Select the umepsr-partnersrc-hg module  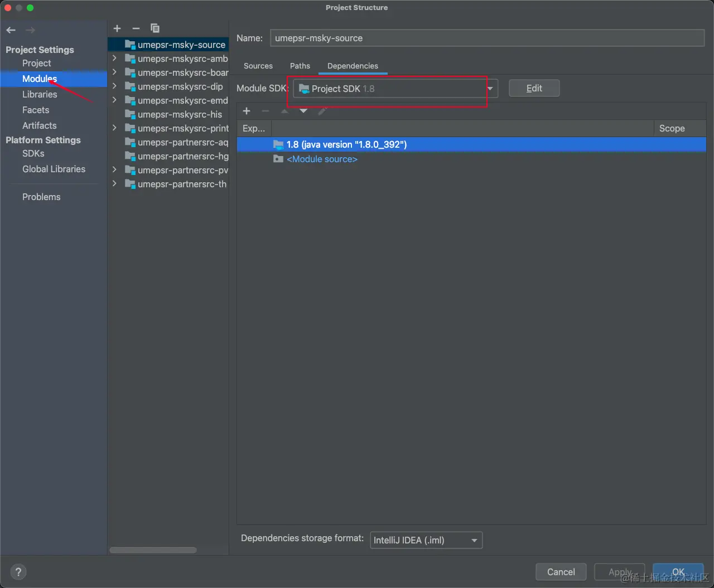pyautogui.click(x=168, y=156)
